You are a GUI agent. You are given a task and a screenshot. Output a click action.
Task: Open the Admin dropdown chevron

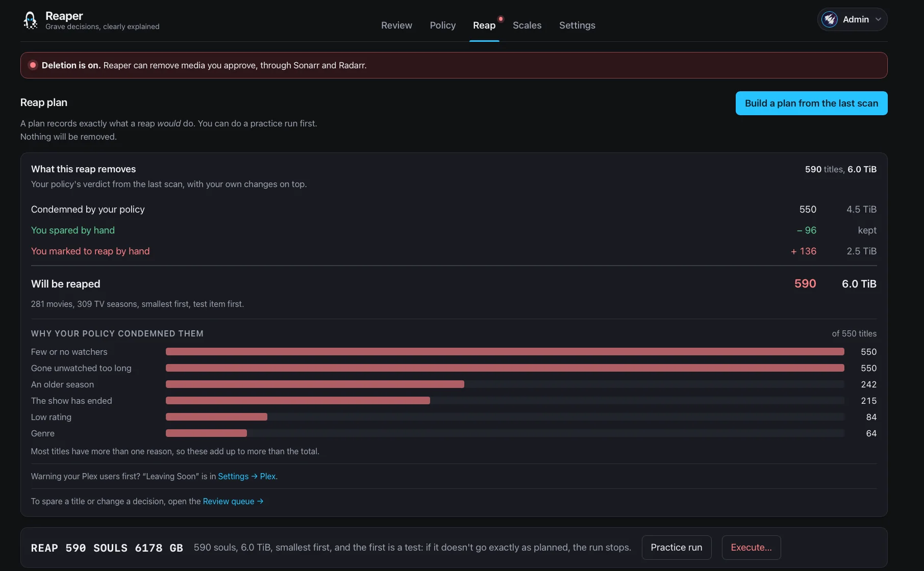coord(878,19)
